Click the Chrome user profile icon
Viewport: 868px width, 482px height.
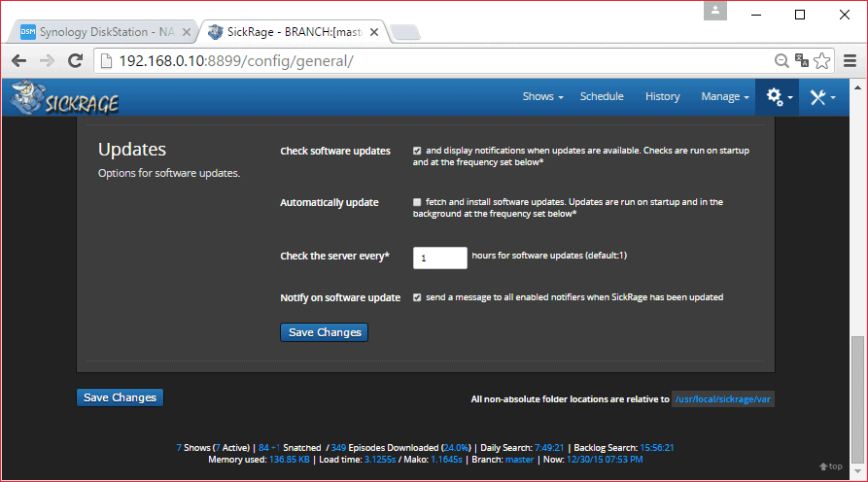[715, 10]
